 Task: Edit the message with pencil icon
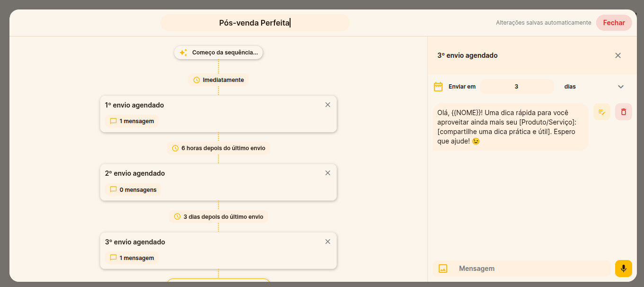[x=601, y=112]
